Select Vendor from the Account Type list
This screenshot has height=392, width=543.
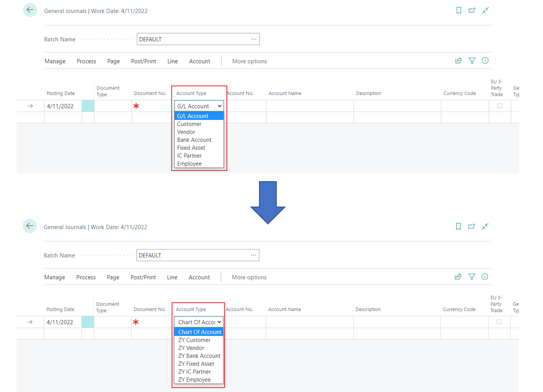pos(199,132)
